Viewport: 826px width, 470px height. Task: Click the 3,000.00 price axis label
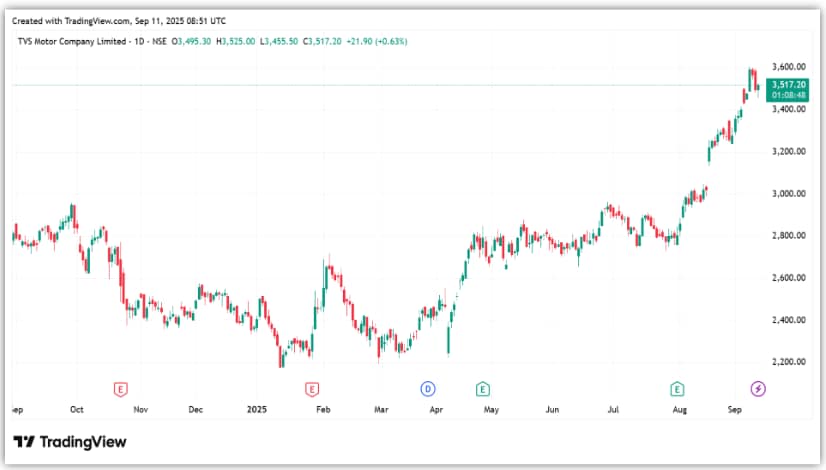tap(788, 193)
